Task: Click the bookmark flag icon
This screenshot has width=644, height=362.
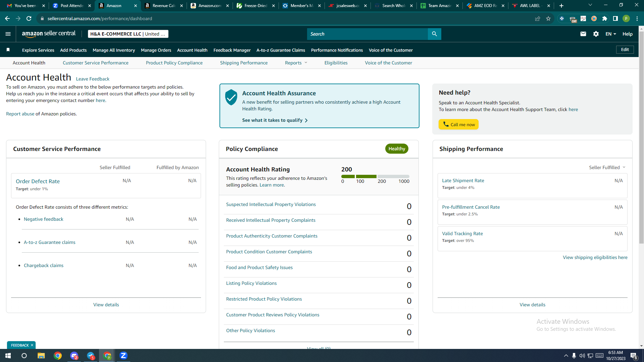Action: [8, 50]
